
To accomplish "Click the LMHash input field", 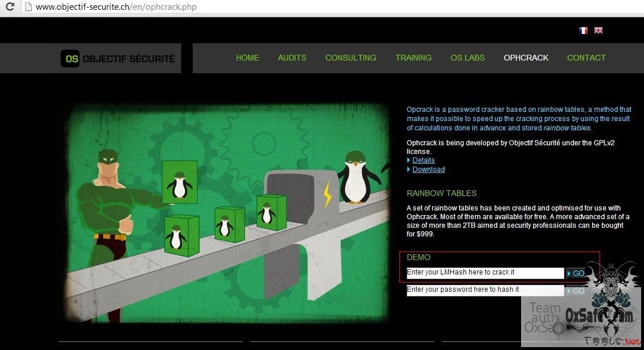I will coord(485,273).
